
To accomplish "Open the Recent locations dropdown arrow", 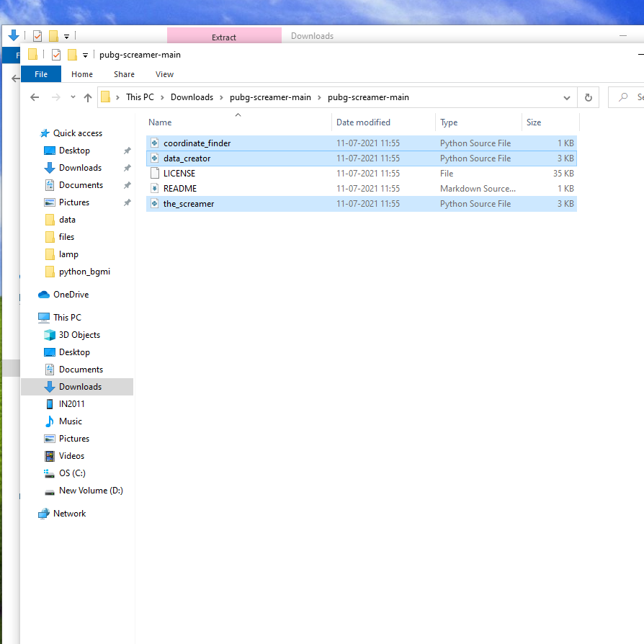I will (73, 97).
